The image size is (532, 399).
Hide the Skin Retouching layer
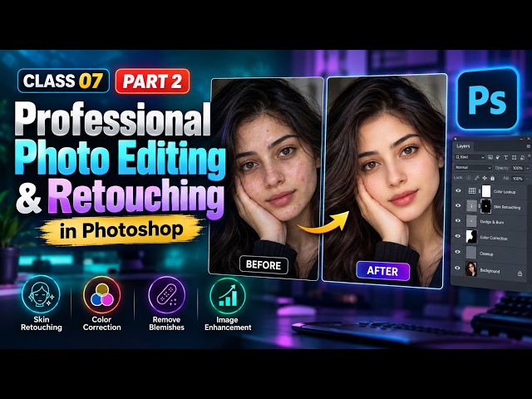(x=458, y=205)
